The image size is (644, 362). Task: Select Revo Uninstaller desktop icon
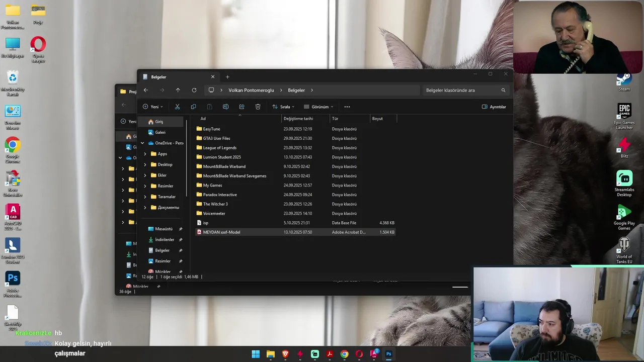(x=13, y=184)
